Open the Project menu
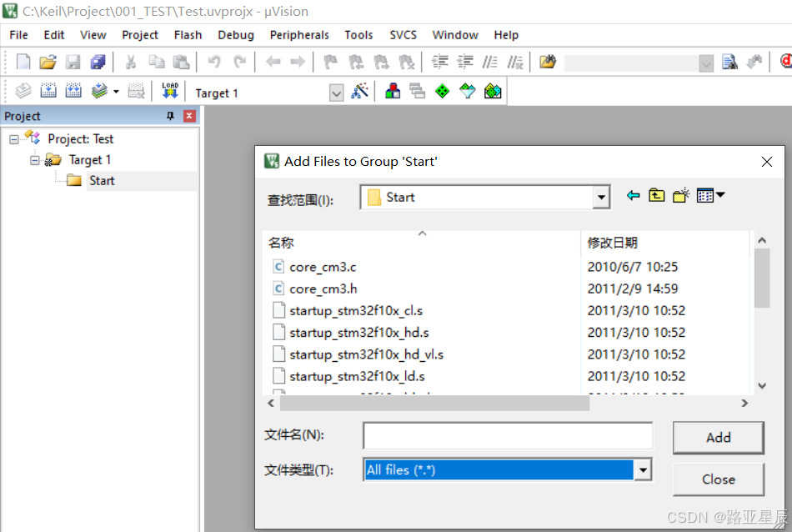Screen dimensions: 792x532 coord(140,35)
